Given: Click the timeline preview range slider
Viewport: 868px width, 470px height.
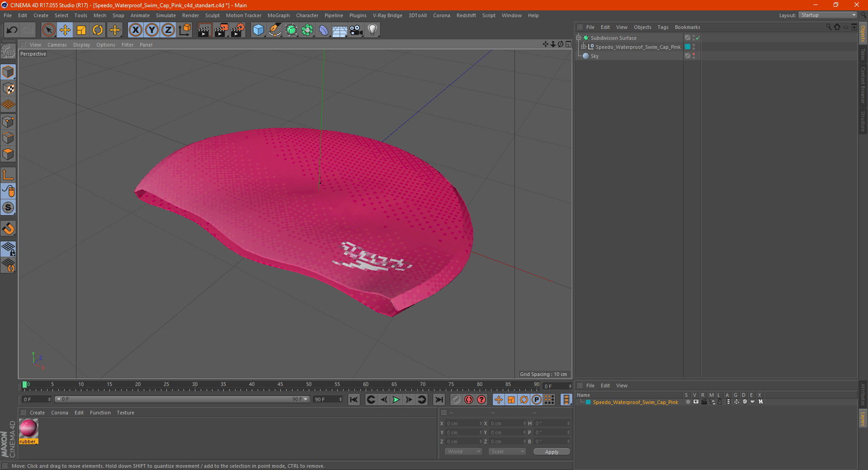Looking at the screenshot, I should (x=182, y=399).
